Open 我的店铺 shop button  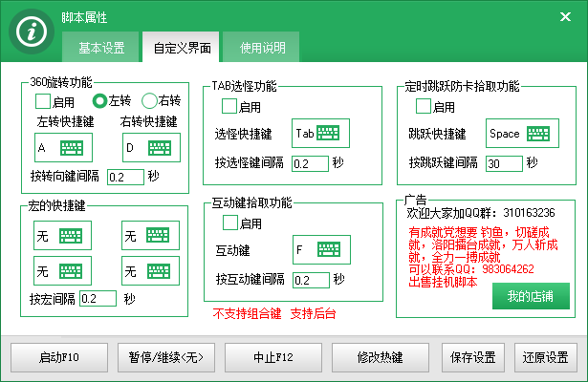[531, 296]
